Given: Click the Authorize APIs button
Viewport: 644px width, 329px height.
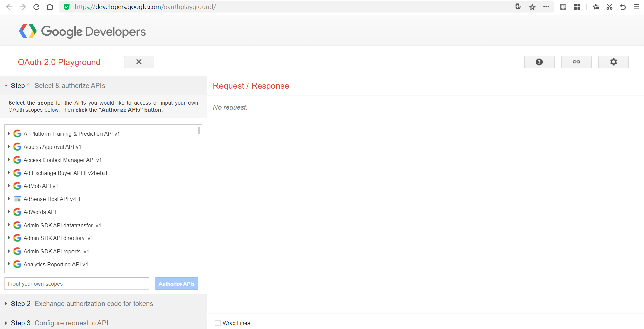Looking at the screenshot, I should click(177, 284).
